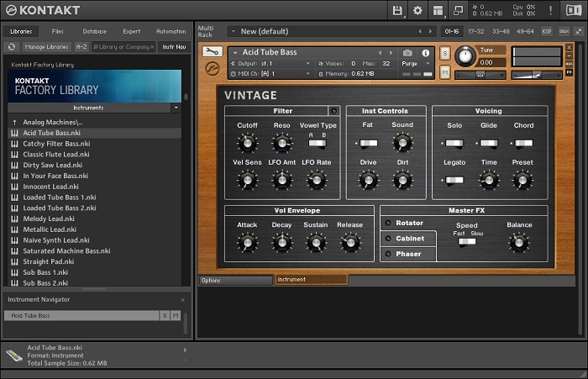Refresh the library list
This screenshot has width=588, height=379.
tap(12, 46)
